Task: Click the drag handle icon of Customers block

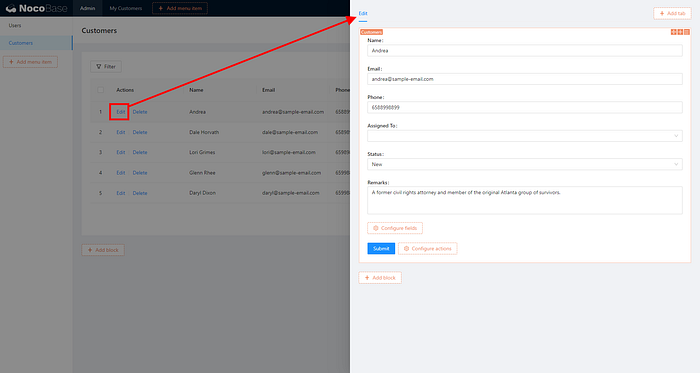Action: pos(674,32)
